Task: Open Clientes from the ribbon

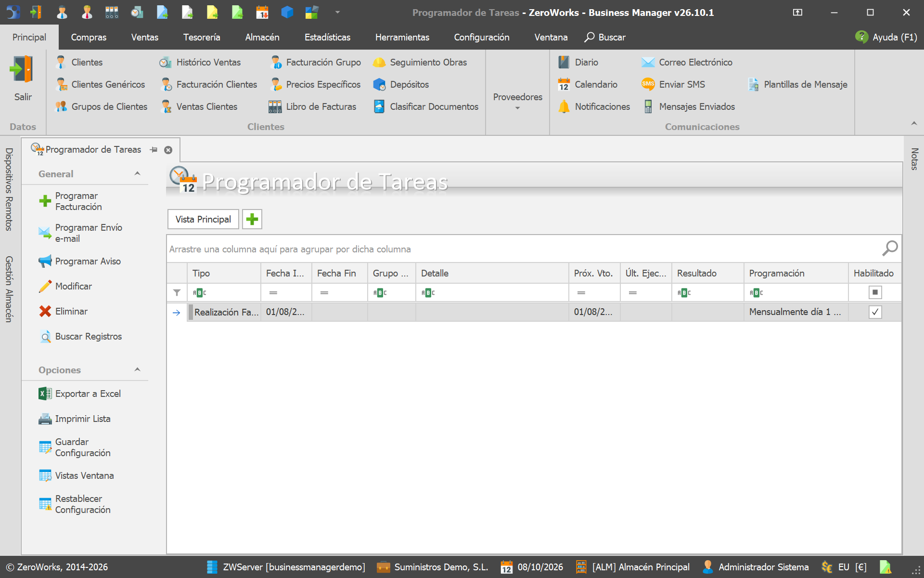Action: 79,62
